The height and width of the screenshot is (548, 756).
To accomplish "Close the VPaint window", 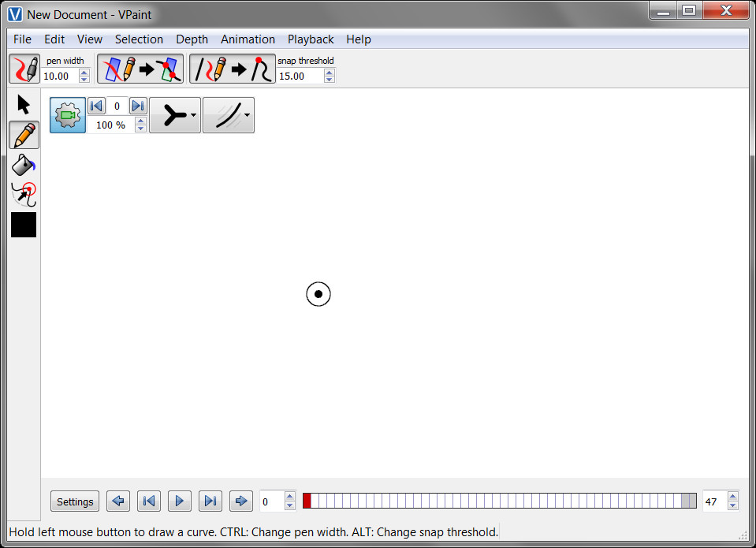I will [x=726, y=10].
